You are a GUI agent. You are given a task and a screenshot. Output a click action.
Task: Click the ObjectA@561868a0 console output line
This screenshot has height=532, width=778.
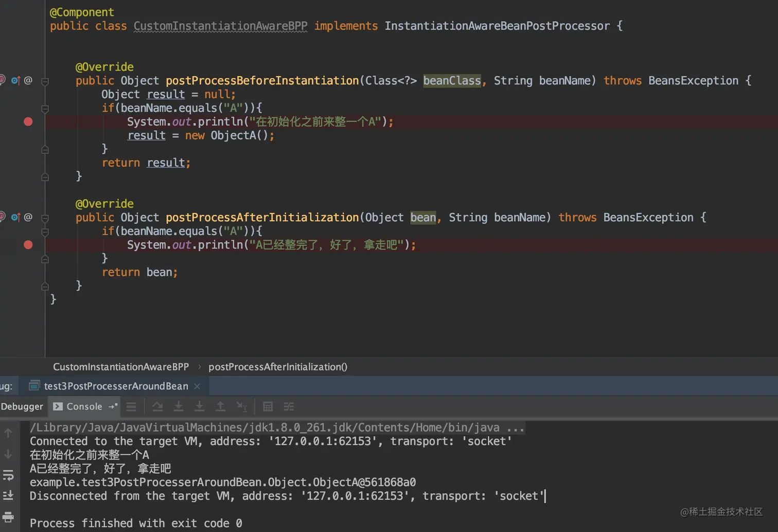tap(223, 482)
